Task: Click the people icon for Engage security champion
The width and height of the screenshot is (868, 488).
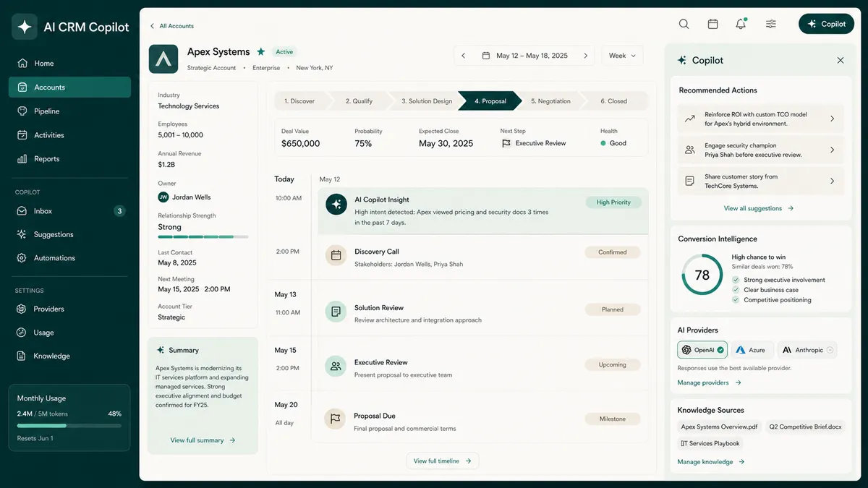Action: coord(690,150)
